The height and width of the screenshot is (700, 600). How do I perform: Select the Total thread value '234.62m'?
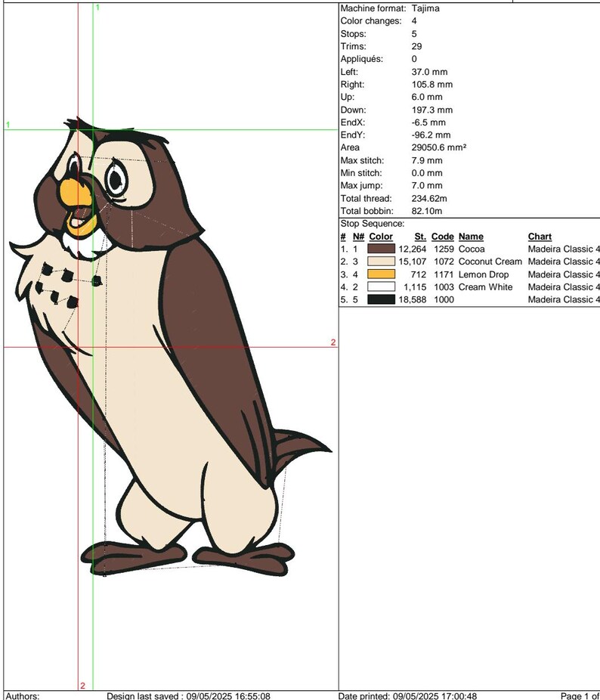click(429, 198)
